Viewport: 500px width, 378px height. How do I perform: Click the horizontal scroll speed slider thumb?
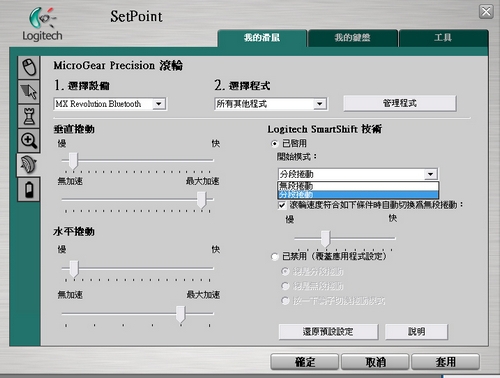(x=74, y=269)
